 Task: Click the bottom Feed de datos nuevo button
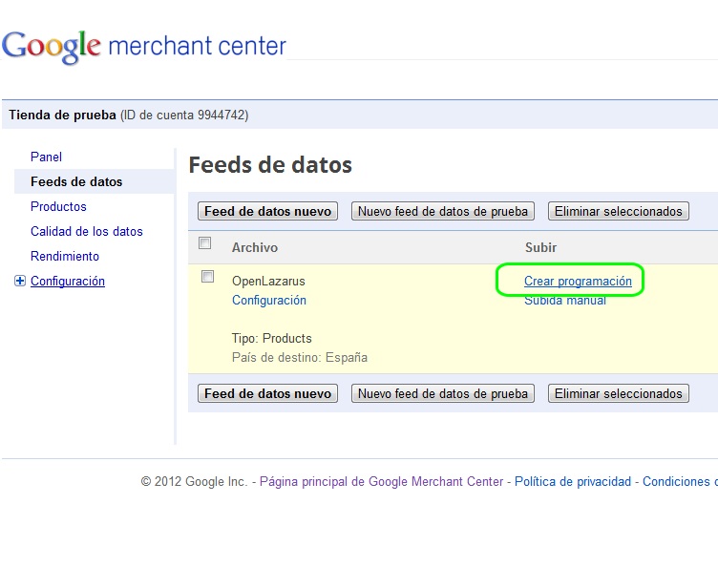click(x=268, y=393)
